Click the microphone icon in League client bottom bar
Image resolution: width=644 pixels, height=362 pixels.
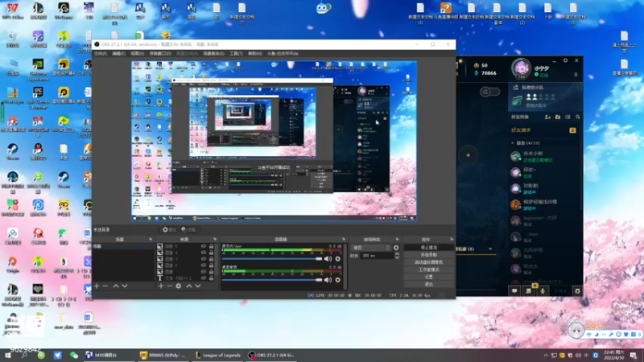(x=543, y=291)
